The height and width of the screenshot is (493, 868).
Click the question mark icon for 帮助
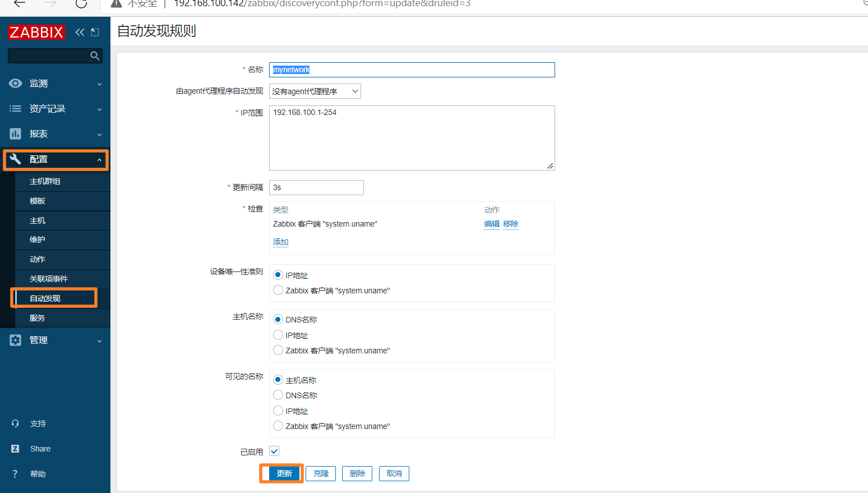pyautogui.click(x=15, y=474)
